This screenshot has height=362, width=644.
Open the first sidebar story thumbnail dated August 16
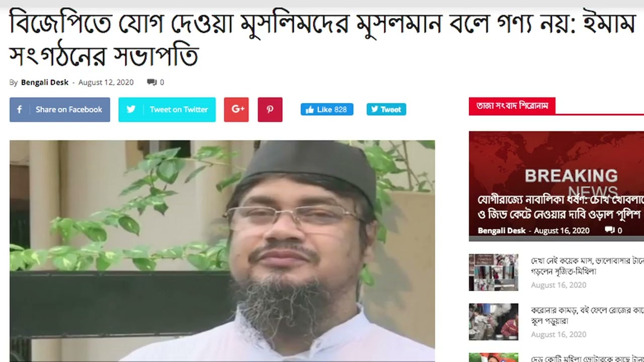(x=494, y=273)
